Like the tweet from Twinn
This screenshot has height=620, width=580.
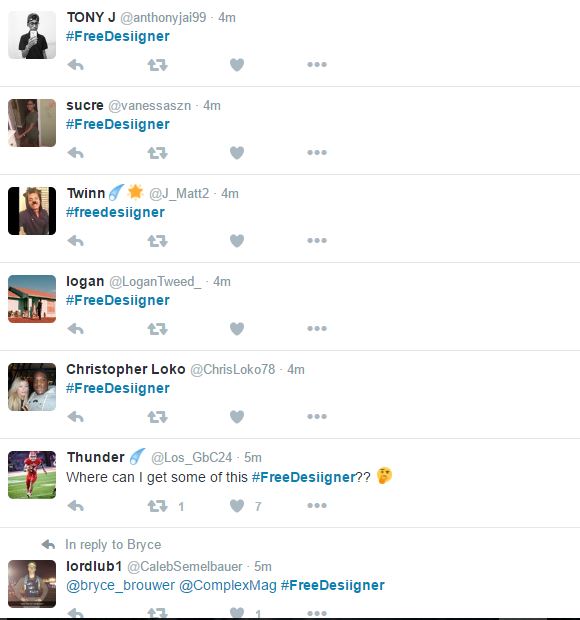click(237, 240)
